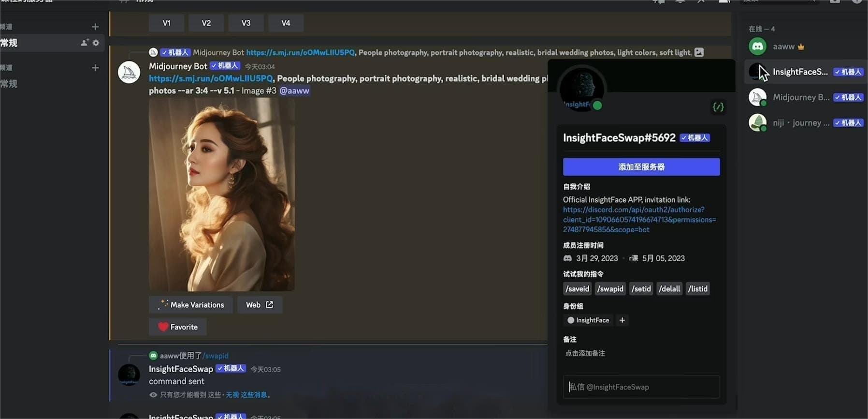This screenshot has height=419, width=868.
Task: Click the image attachment icon ending the reply preview
Action: pyautogui.click(x=699, y=52)
